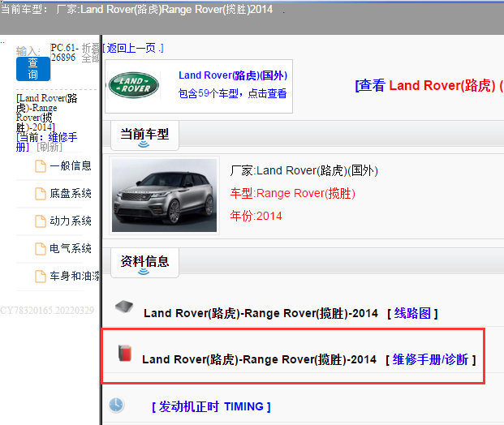This screenshot has width=504, height=425.
Task: Open the 查看 Land Rover(路虎) red link
Action: tap(429, 85)
